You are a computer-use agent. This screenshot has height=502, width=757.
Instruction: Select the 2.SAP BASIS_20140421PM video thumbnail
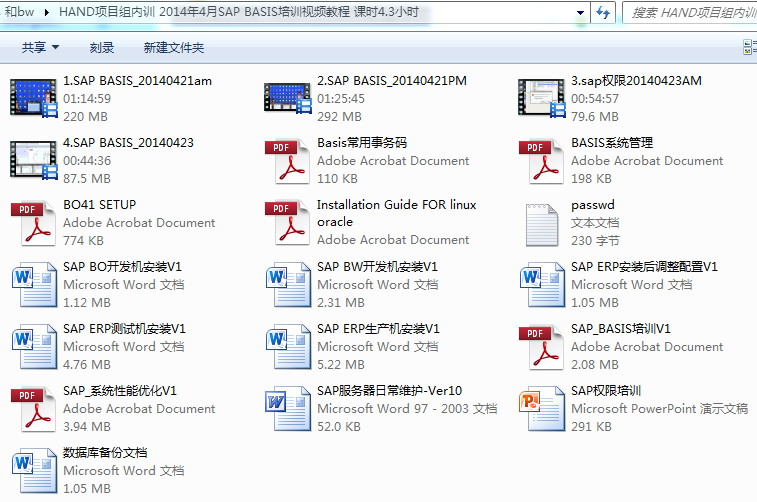288,98
